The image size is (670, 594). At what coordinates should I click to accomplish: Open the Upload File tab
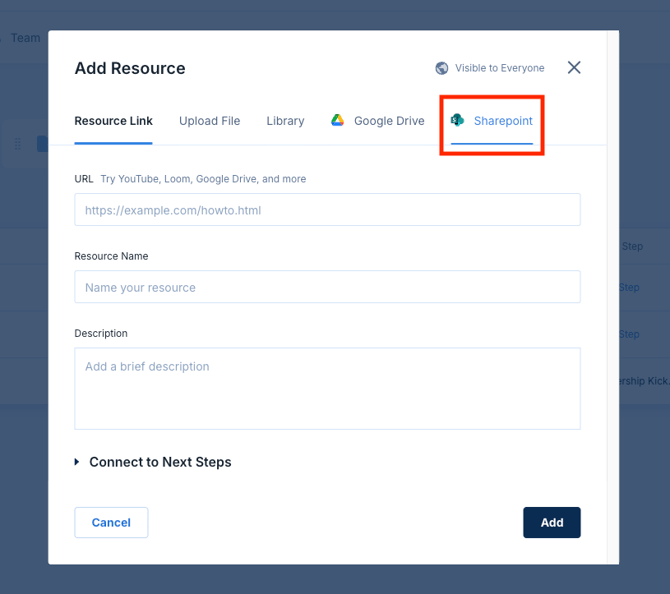(x=209, y=121)
